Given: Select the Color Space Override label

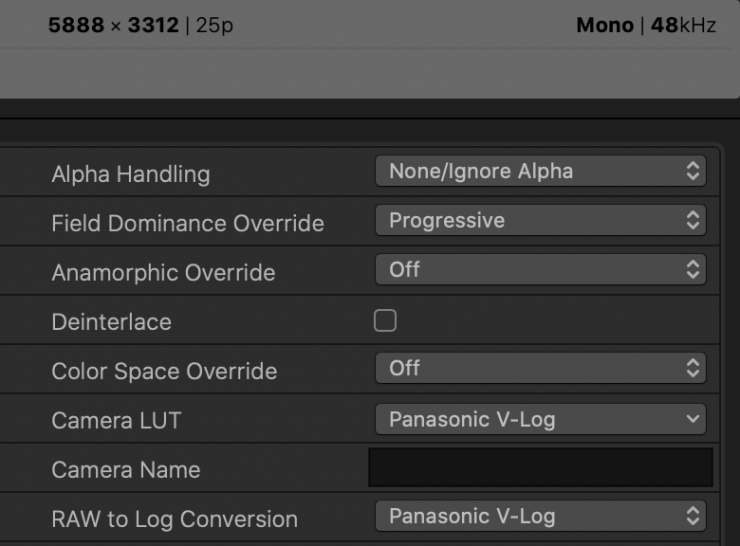Looking at the screenshot, I should click(x=164, y=371).
